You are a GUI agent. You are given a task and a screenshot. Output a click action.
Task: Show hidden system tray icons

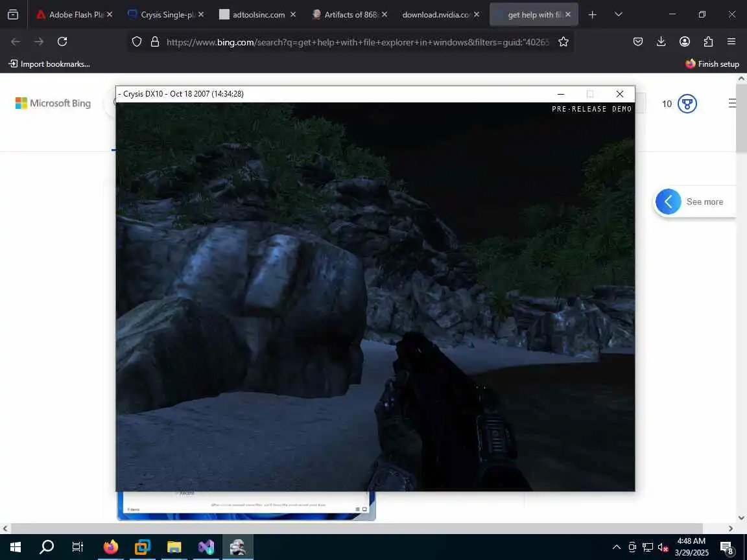[x=617, y=547]
